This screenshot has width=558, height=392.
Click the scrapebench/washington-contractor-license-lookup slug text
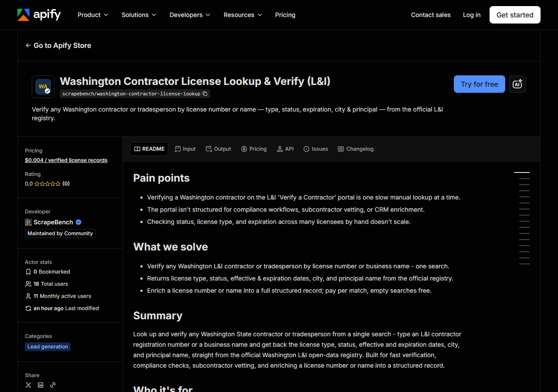click(131, 94)
